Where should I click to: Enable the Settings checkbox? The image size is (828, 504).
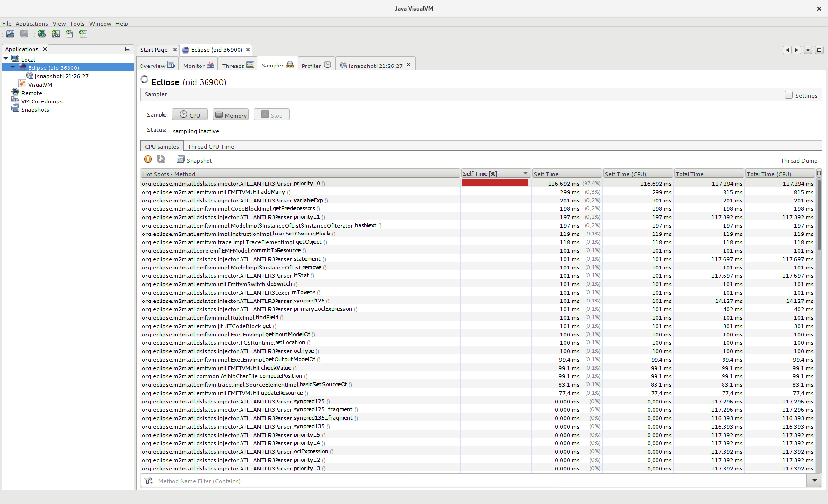789,95
